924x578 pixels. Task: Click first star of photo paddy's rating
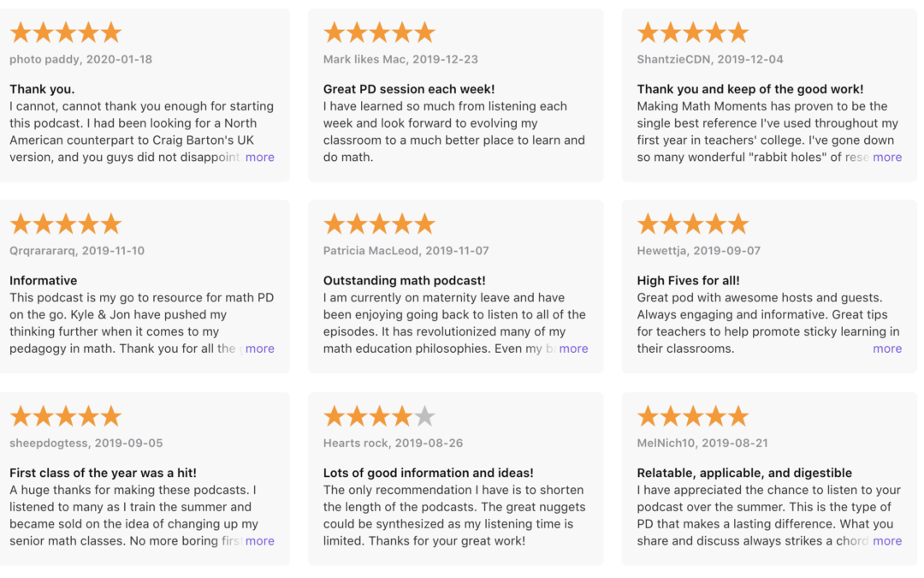[x=21, y=33]
